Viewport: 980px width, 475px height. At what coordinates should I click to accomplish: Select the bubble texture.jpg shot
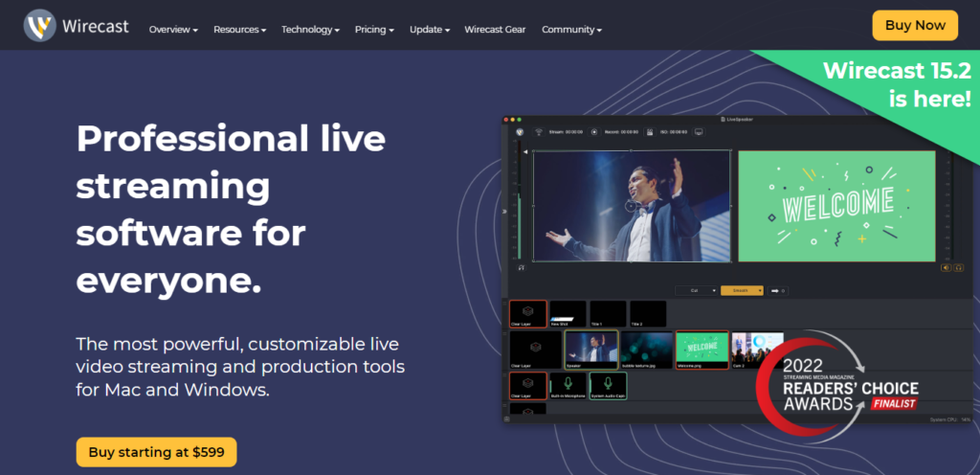click(x=647, y=350)
